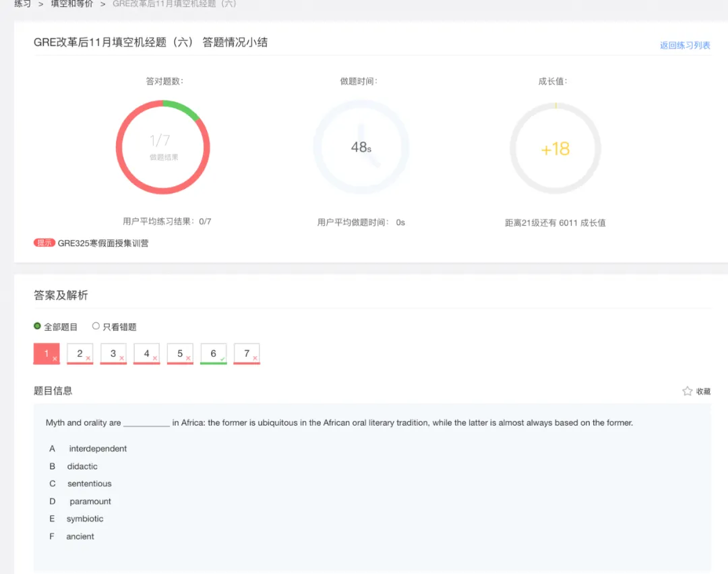
Task: Select 全部题目 radio button
Action: click(38, 326)
